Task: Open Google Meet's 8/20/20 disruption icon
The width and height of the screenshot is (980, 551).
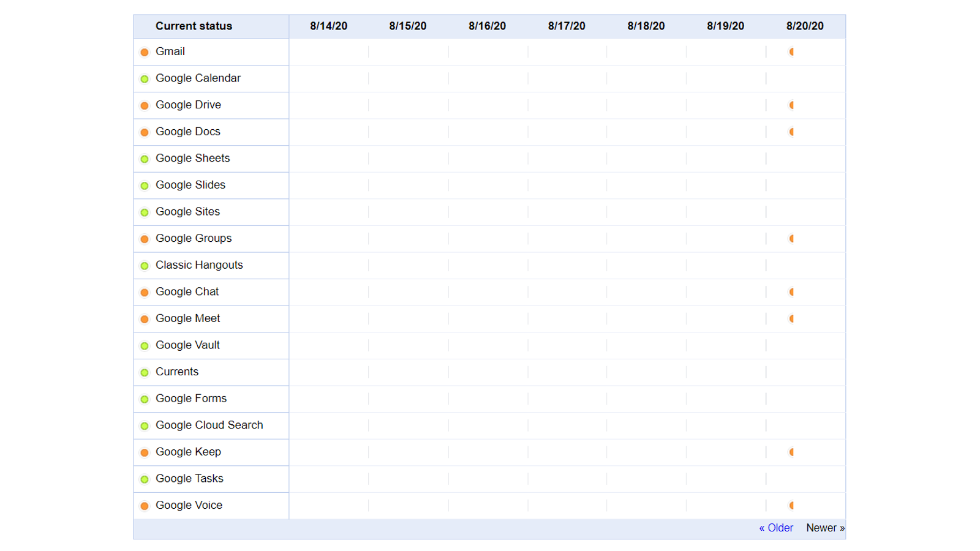Action: click(791, 318)
